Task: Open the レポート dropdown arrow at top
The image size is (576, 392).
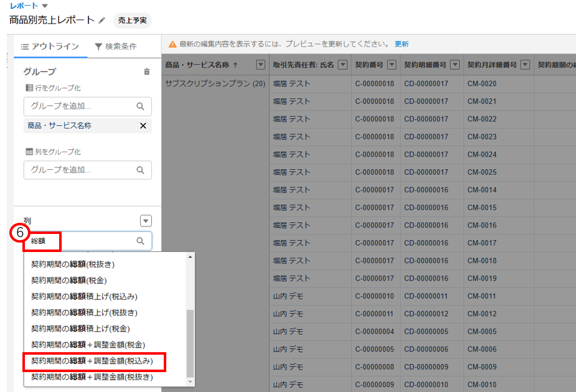Action: coord(44,6)
